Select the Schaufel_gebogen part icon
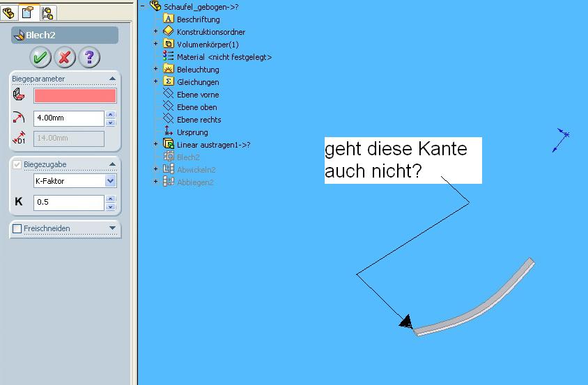588x385 pixels. (155, 6)
